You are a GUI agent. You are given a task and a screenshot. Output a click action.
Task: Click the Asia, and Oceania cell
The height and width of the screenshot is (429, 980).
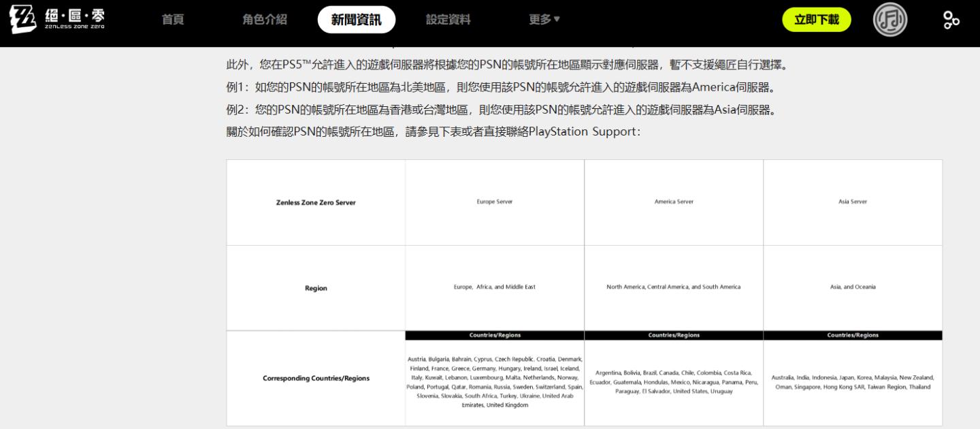[x=853, y=287]
